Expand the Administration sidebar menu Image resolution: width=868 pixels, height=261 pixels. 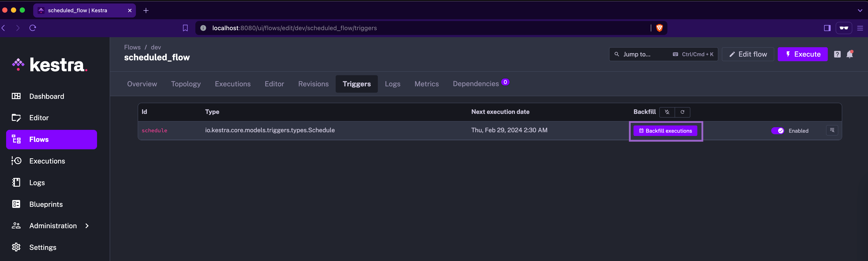[x=53, y=226]
